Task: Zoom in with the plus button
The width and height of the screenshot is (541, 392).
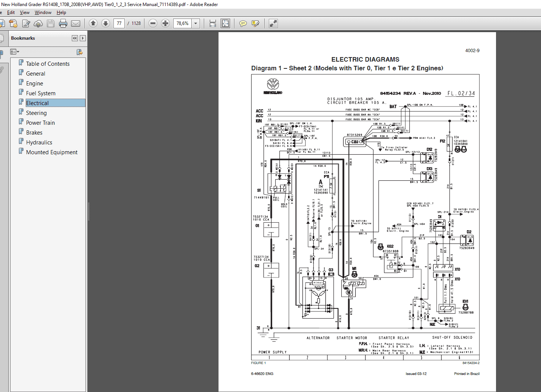Action: pyautogui.click(x=165, y=23)
